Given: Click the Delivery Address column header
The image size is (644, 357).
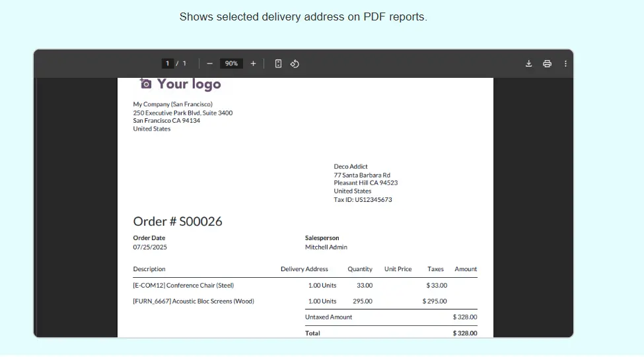Looking at the screenshot, I should coord(304,269).
